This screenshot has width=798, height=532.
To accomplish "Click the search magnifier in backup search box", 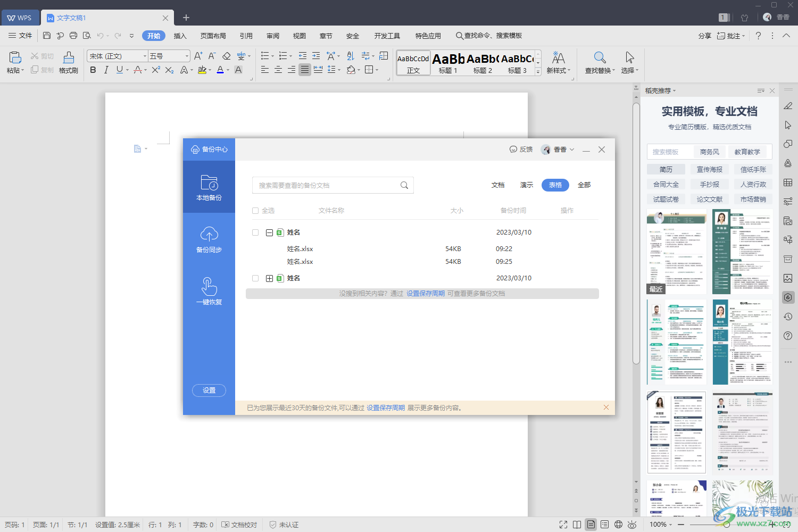I will (x=404, y=185).
